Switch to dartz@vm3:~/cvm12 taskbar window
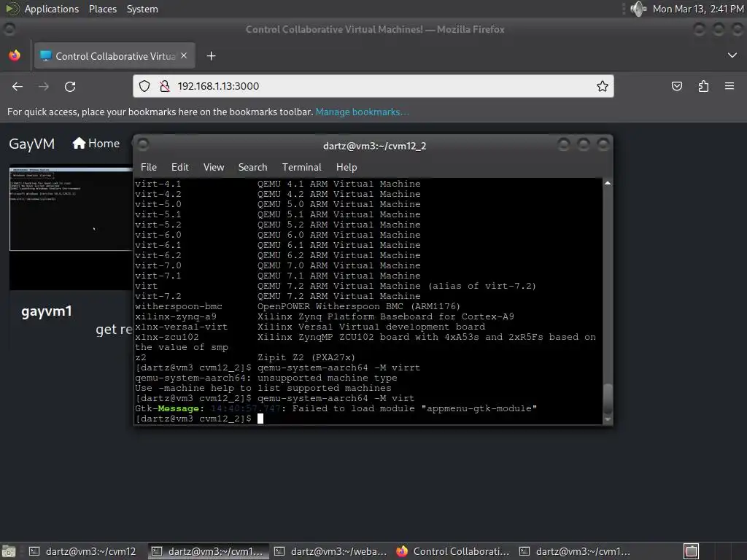This screenshot has height=560, width=747. point(83,551)
